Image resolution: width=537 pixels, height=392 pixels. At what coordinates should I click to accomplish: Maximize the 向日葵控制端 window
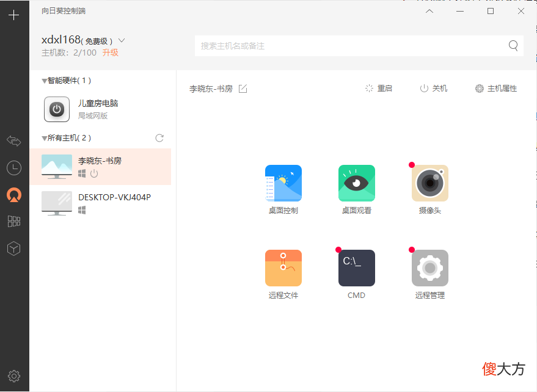coord(491,11)
